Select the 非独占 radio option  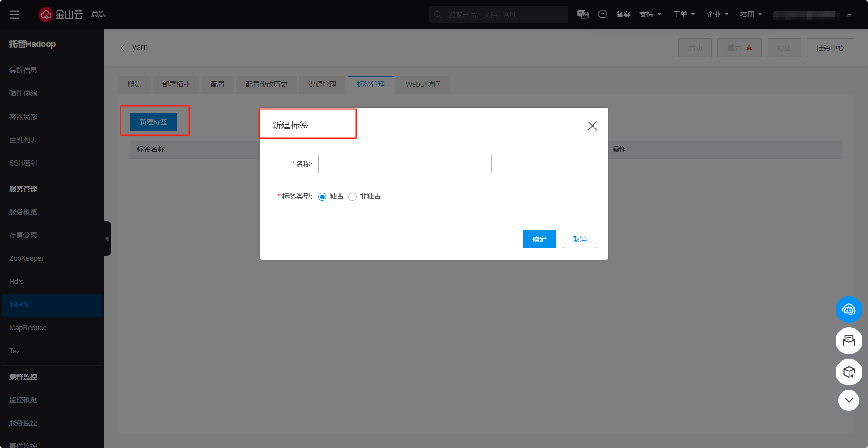point(352,197)
